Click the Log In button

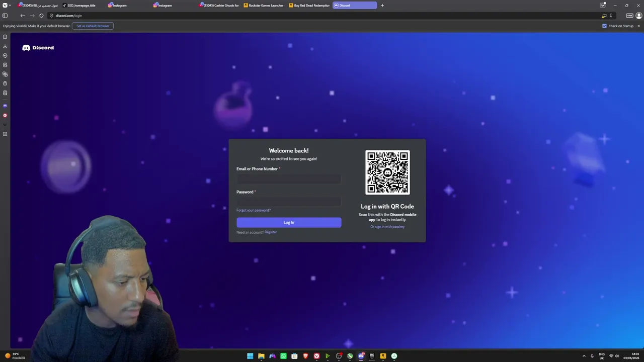(x=289, y=222)
